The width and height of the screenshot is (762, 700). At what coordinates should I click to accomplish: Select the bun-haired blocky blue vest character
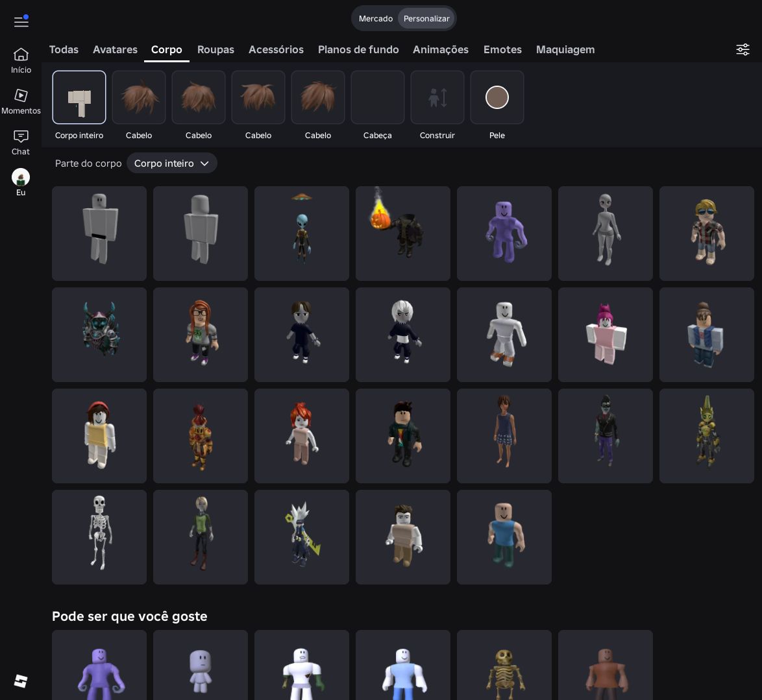click(x=707, y=335)
